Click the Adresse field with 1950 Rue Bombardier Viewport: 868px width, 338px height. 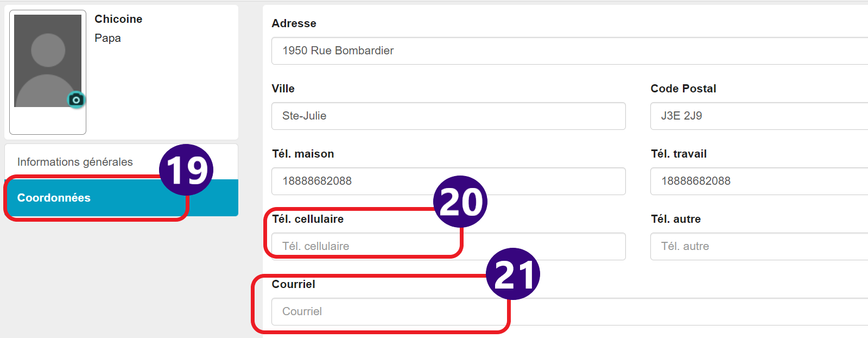569,51
